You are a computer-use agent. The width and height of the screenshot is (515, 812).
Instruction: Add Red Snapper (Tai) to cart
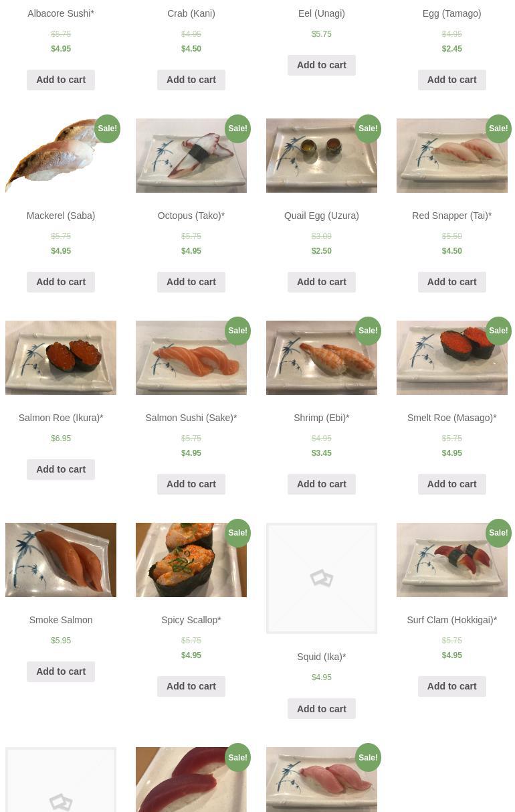pos(451,282)
